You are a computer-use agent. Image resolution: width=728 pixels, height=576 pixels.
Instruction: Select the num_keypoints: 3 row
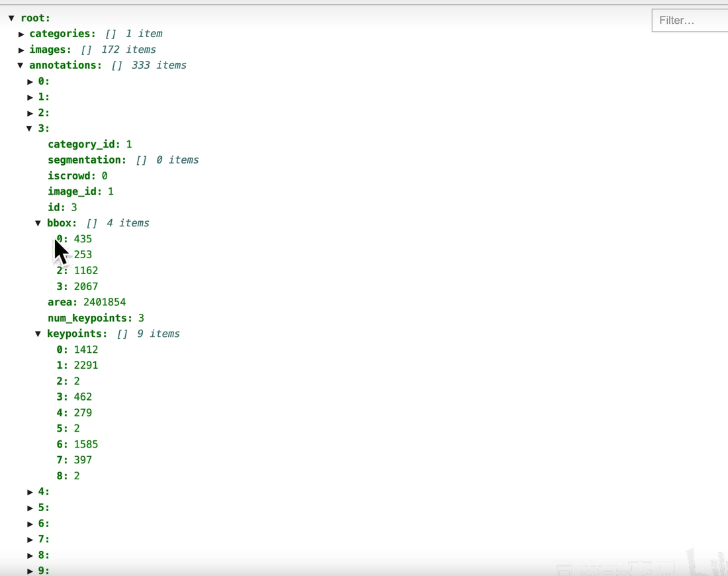[96, 318]
